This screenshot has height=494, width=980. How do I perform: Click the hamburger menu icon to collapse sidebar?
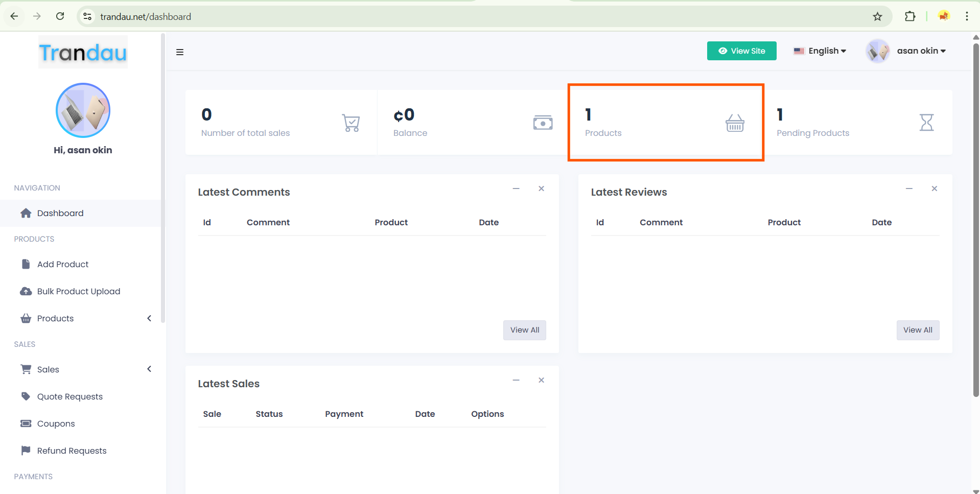(x=180, y=52)
